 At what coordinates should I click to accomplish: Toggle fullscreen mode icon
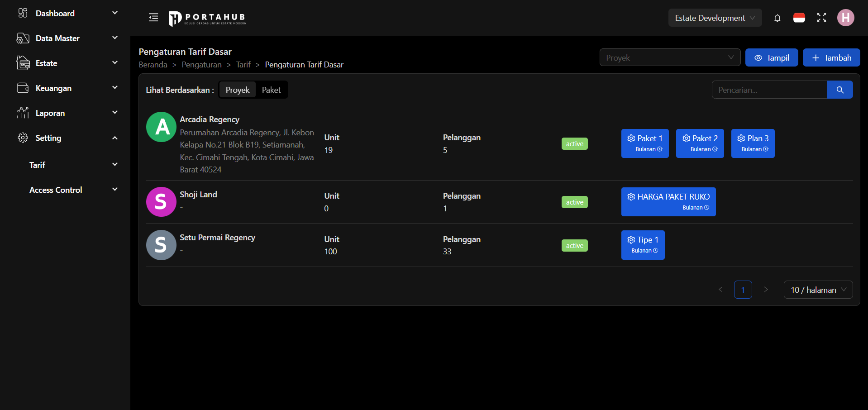(x=821, y=18)
